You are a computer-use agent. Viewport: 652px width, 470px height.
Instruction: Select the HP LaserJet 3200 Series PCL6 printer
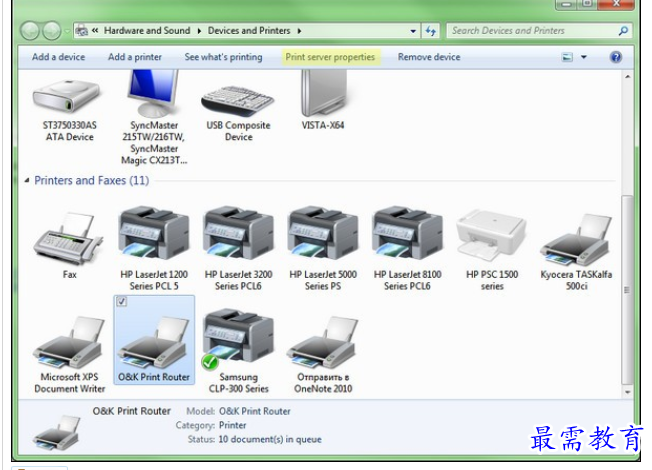[238, 233]
